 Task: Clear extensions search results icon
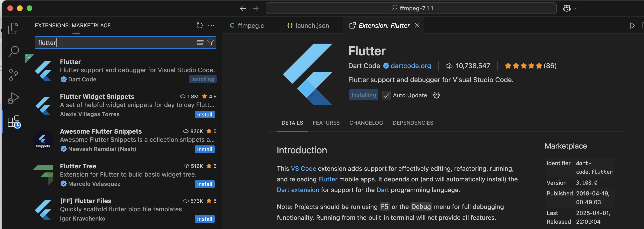point(200,43)
